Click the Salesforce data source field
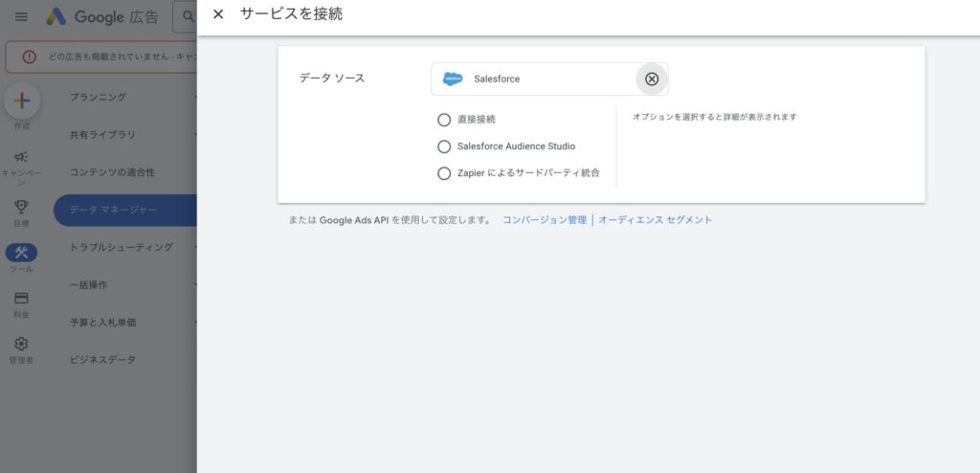The height and width of the screenshot is (473, 980). tap(549, 79)
